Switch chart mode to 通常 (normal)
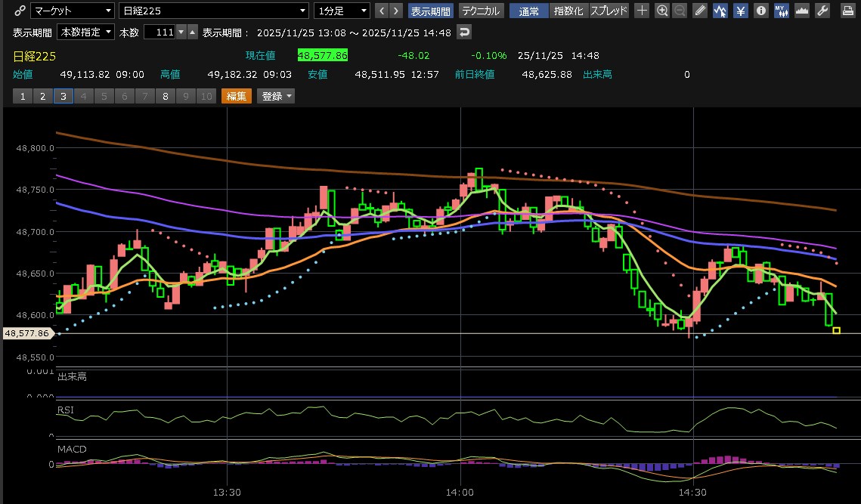 [529, 11]
